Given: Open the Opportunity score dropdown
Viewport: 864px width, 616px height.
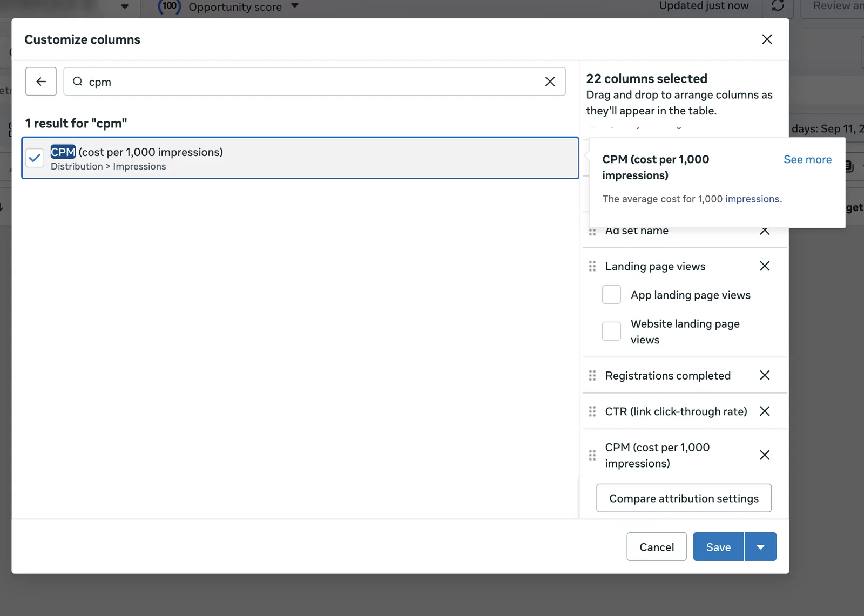Looking at the screenshot, I should tap(295, 6).
